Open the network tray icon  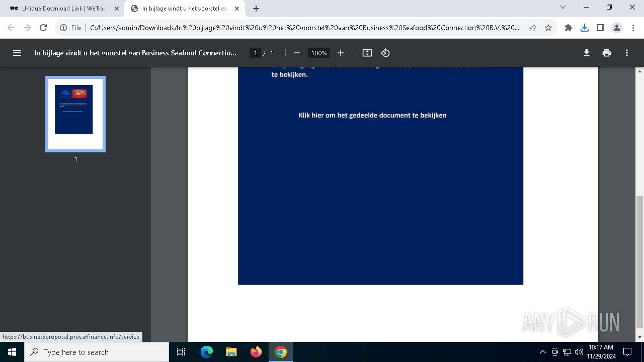point(567,352)
